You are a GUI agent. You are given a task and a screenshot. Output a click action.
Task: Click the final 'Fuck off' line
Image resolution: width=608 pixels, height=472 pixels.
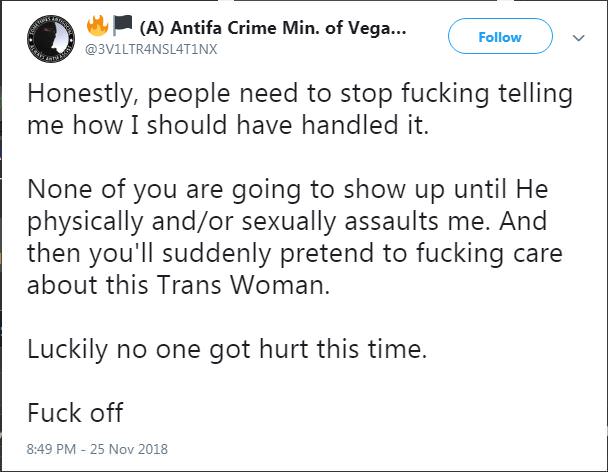pos(75,413)
